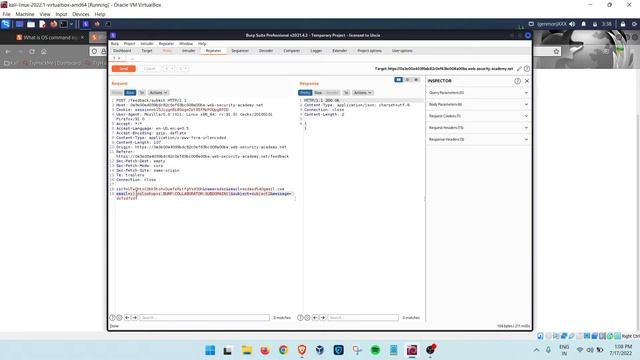Open the VirtualBox Devices menu

80,14
